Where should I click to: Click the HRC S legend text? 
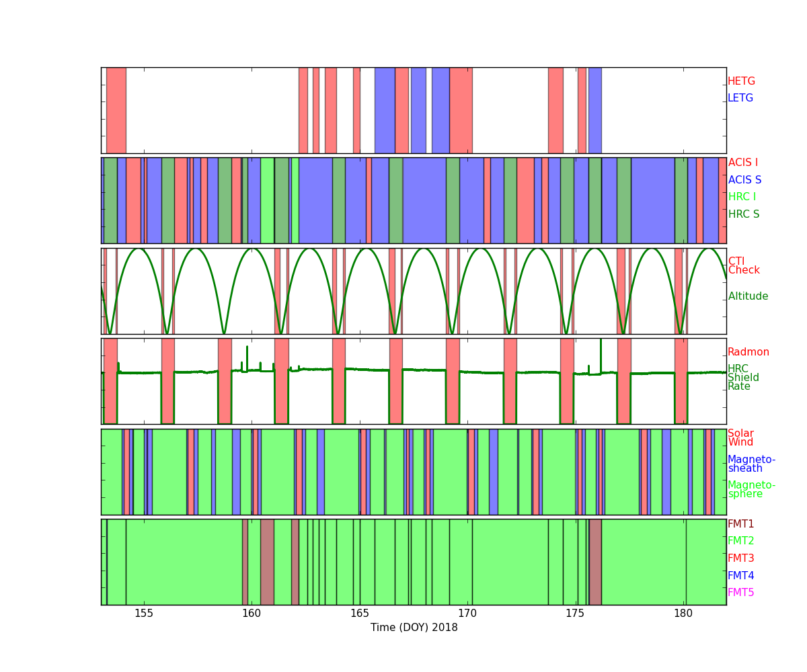743,214
